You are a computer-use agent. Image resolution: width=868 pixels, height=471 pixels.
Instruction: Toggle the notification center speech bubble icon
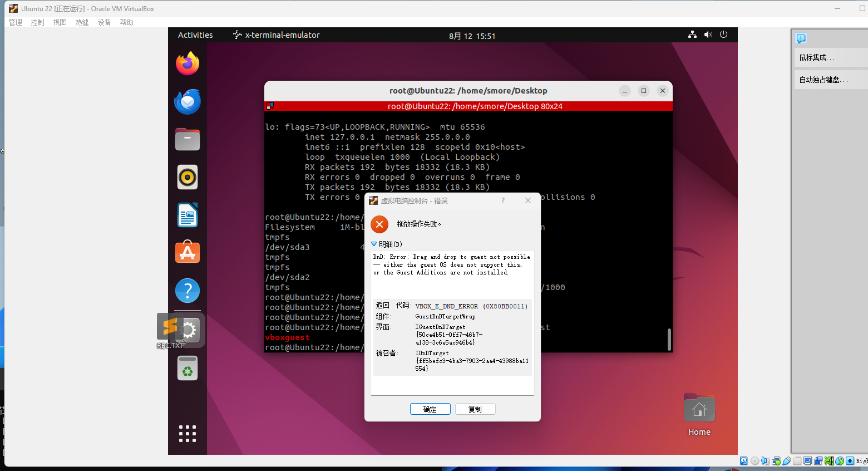[x=801, y=38]
